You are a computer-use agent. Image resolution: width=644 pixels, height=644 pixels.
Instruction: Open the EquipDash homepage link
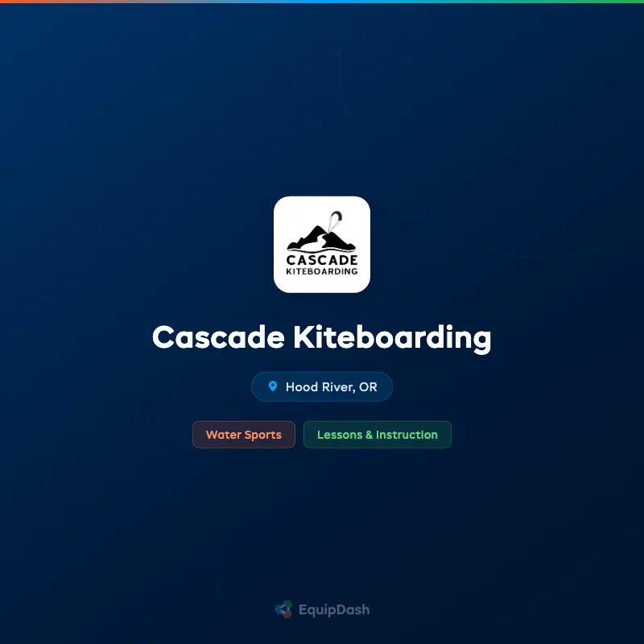tap(322, 609)
